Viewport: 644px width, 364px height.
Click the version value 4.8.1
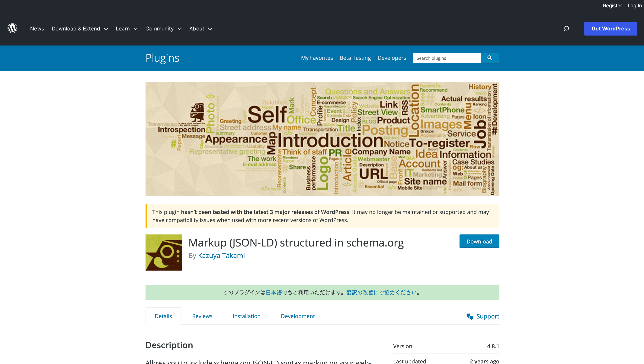pyautogui.click(x=493, y=346)
